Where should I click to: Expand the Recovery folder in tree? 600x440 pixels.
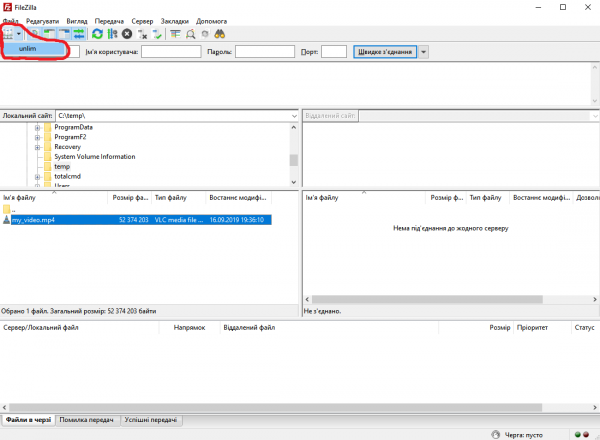(37, 147)
